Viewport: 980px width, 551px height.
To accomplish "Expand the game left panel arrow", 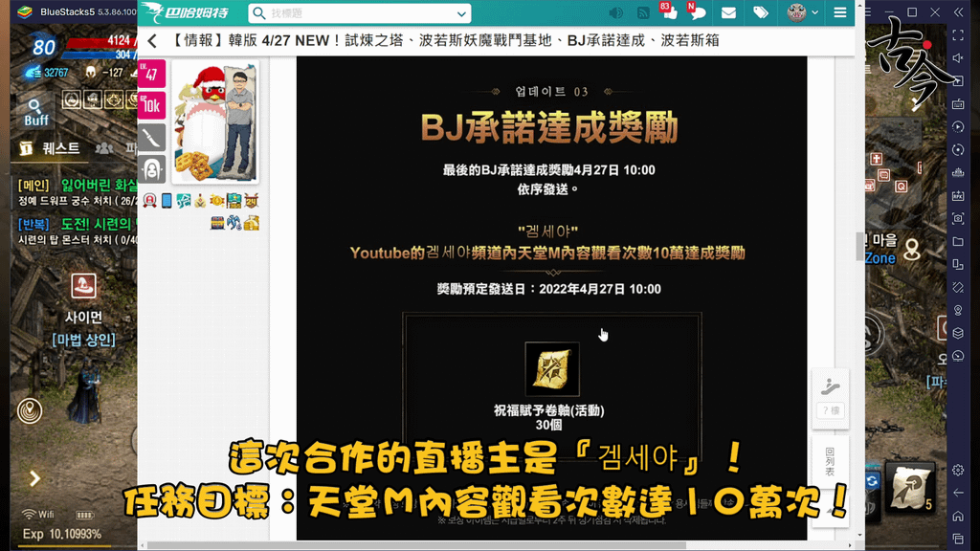I will (35, 478).
